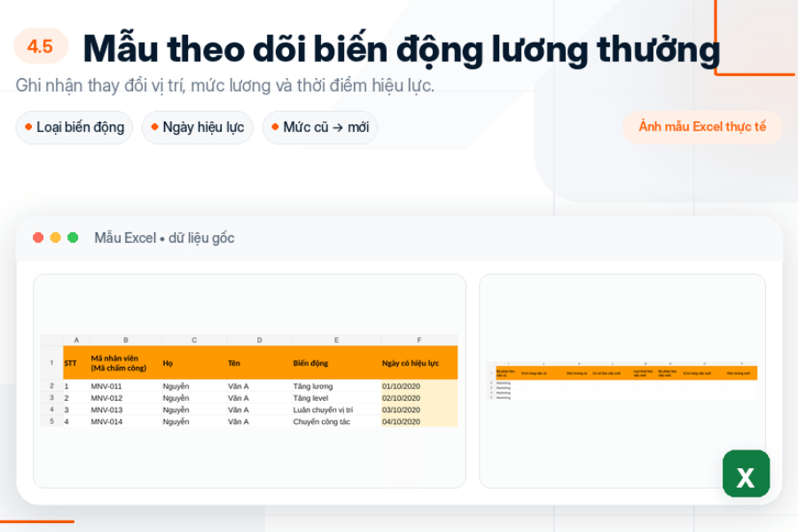Image resolution: width=798 pixels, height=532 pixels.
Task: Click the green Excel icon badge
Action: [x=746, y=473]
